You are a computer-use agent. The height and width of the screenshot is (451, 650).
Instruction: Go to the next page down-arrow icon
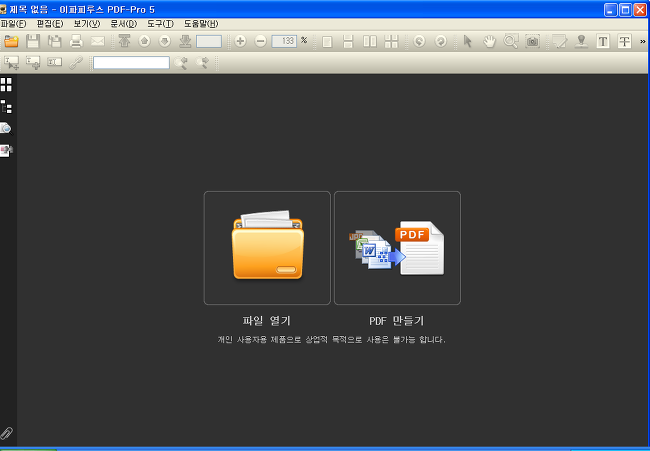pyautogui.click(x=165, y=41)
